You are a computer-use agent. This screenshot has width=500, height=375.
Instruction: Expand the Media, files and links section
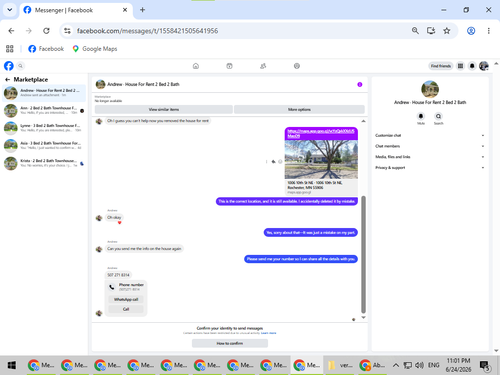429,157
